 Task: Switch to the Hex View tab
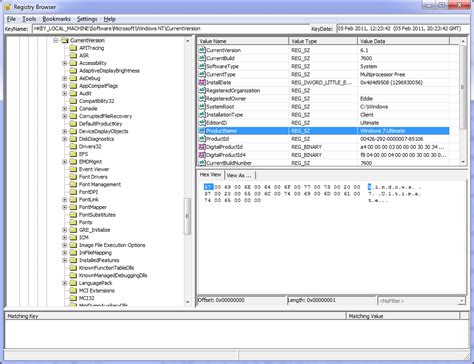210,175
